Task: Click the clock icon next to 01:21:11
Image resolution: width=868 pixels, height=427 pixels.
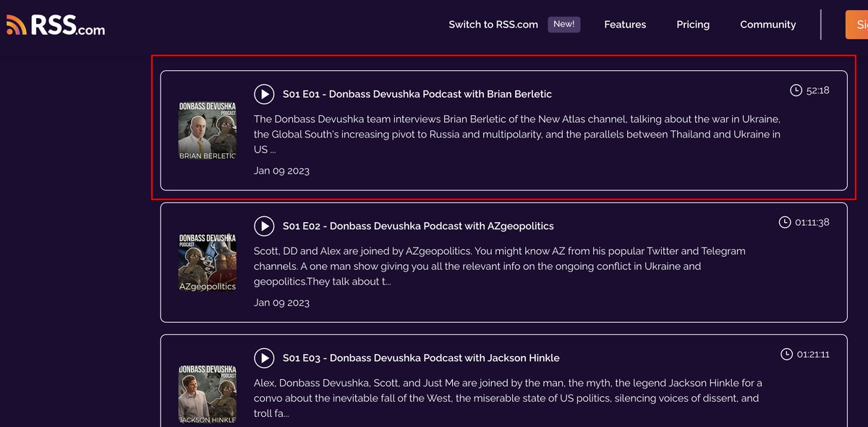Action: click(787, 354)
